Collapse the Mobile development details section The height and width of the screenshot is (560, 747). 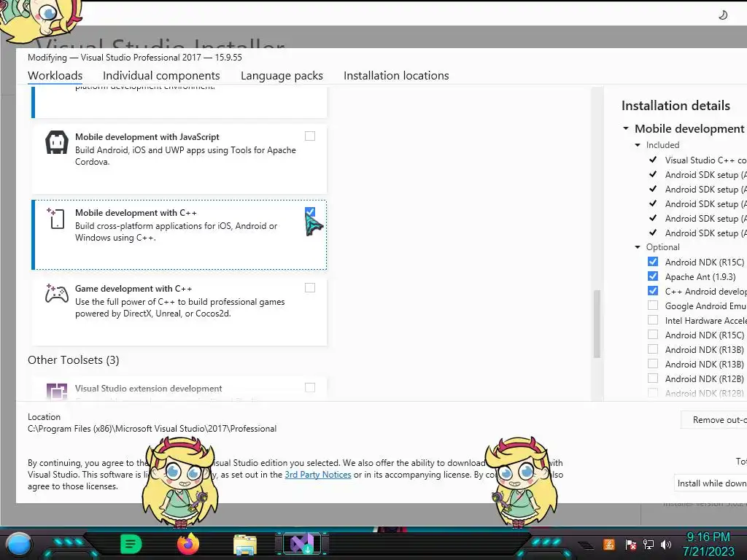[x=626, y=128]
